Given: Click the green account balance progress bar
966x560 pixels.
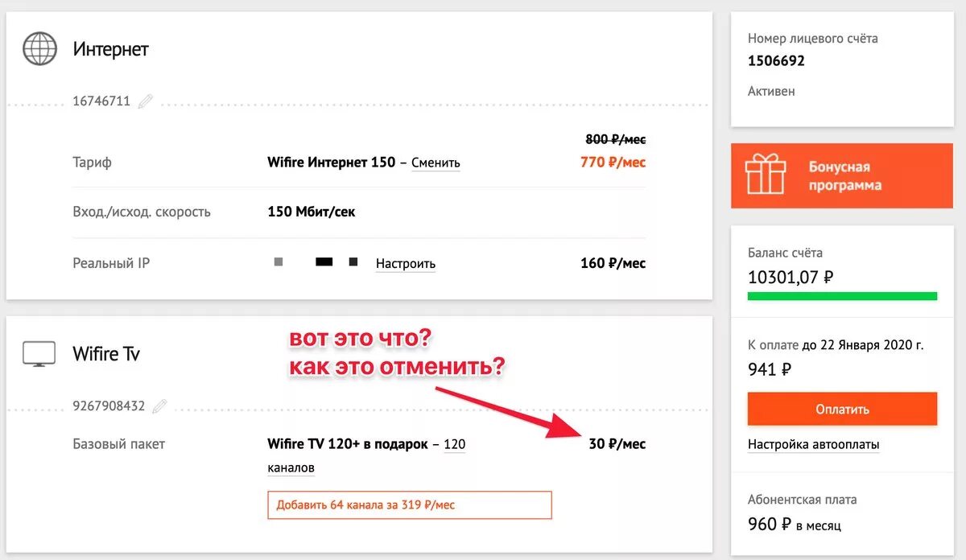Looking at the screenshot, I should [842, 296].
